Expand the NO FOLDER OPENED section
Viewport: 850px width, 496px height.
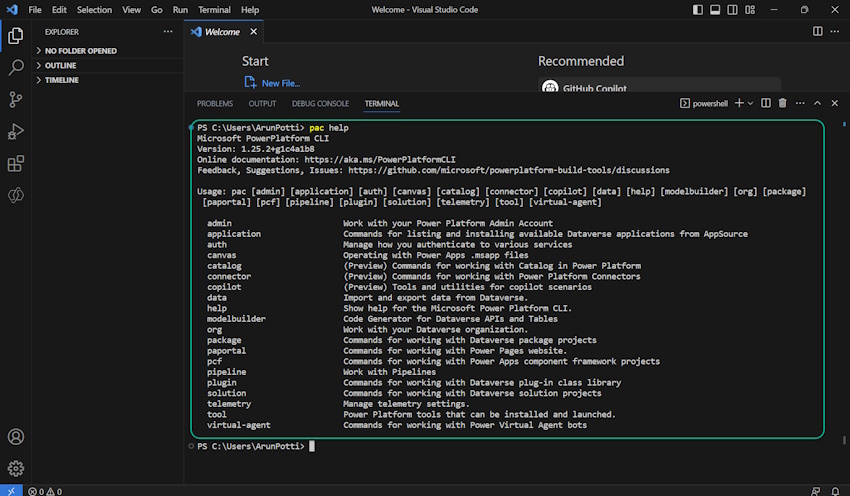pyautogui.click(x=80, y=50)
